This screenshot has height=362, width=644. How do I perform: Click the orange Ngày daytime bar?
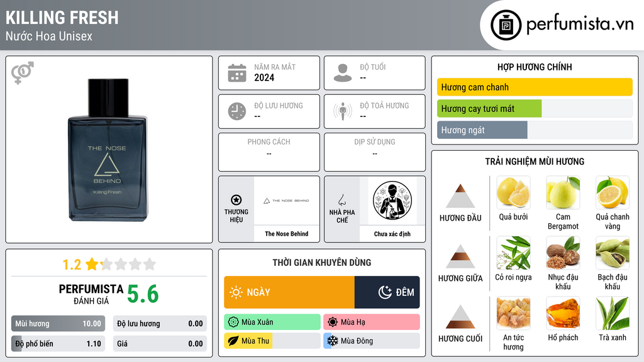pos(289,292)
